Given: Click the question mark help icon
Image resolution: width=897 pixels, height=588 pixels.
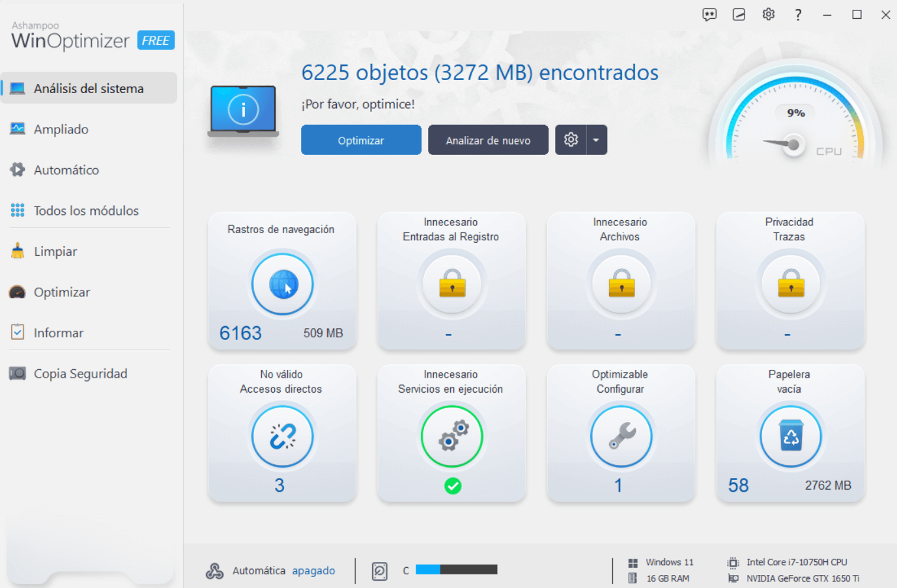Looking at the screenshot, I should 798,14.
